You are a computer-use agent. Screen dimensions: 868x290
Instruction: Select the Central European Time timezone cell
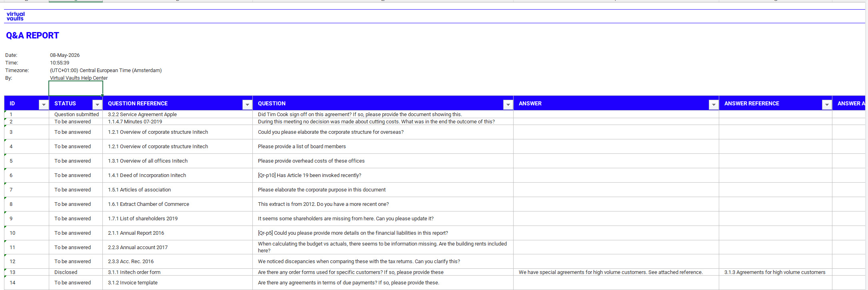tap(106, 70)
